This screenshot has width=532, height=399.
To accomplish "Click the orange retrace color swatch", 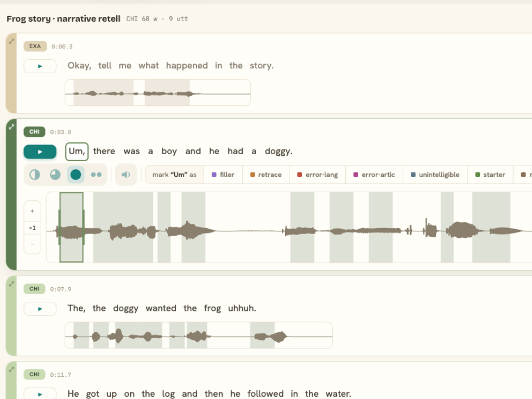I will click(x=252, y=174).
